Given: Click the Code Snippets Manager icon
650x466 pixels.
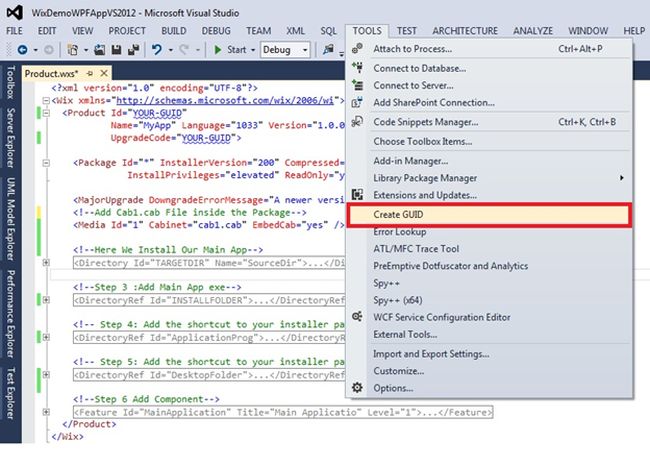Looking at the screenshot, I should (x=357, y=121).
